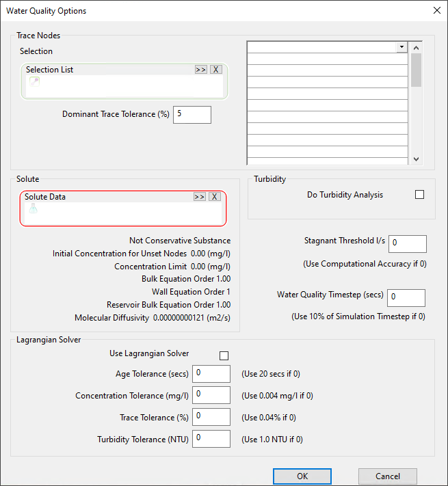Click '(Use 10% of Simulation Timestep if 0)' hint

click(358, 316)
